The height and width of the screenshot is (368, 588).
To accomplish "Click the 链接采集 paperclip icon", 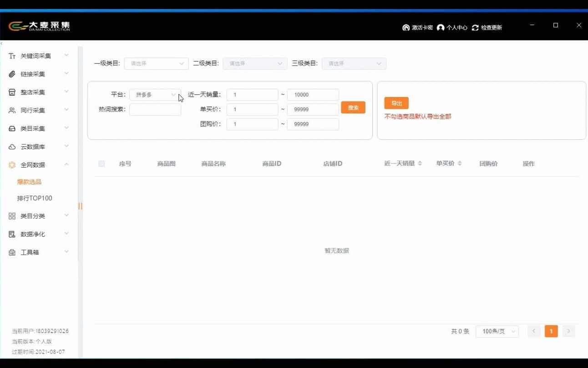I will click(x=12, y=74).
